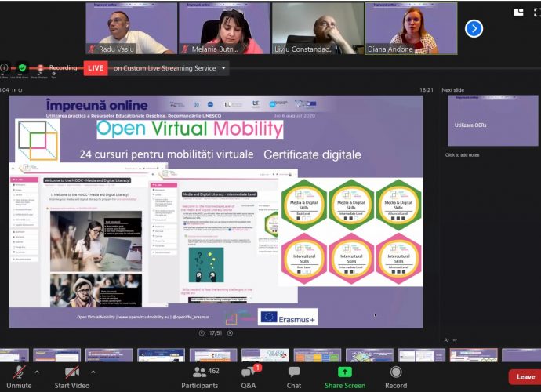Open the Chat bubble icon
The image size is (541, 392).
tap(294, 372)
